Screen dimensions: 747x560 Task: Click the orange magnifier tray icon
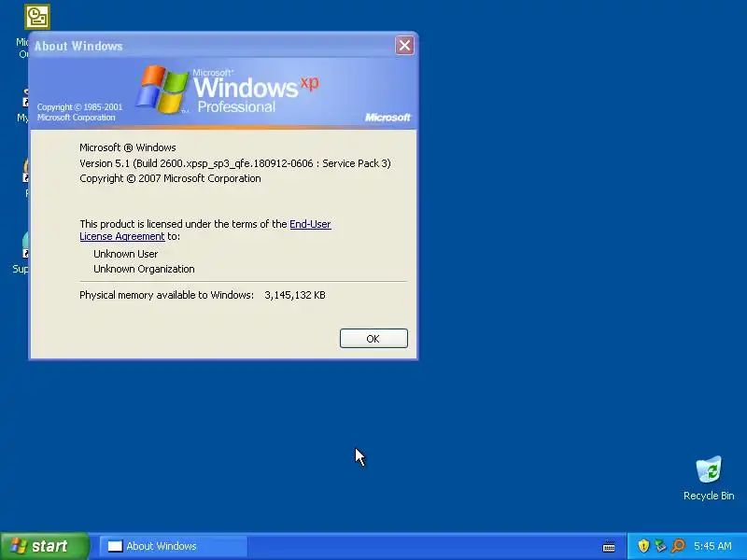[678, 546]
